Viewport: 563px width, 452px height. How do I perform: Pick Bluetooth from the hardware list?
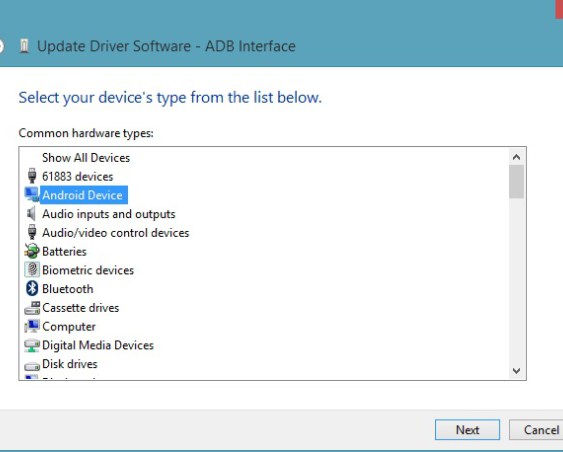pos(68,289)
